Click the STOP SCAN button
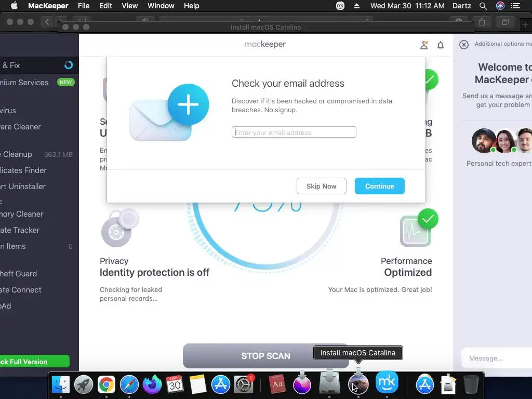The image size is (532, 399). point(265,356)
